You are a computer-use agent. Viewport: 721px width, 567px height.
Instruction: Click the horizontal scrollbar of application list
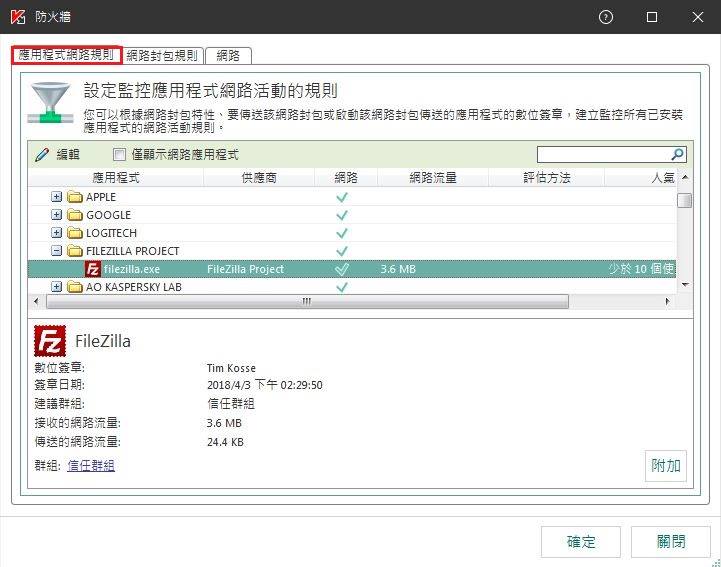(x=307, y=301)
